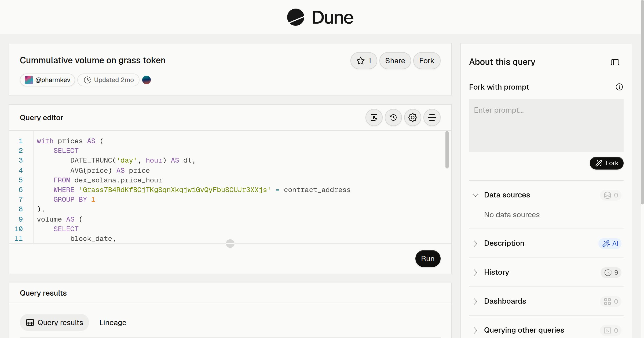Click the Grass contract address string
644x338 pixels.
175,190
